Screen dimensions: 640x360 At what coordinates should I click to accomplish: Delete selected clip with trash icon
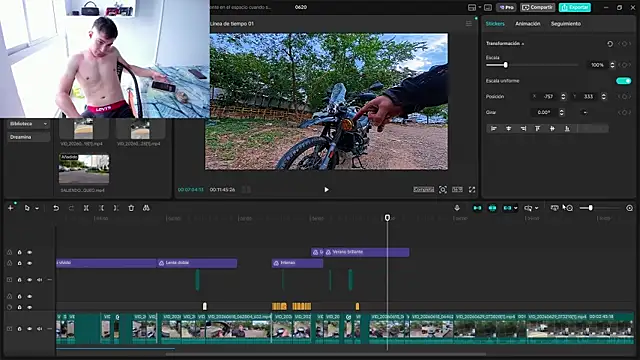pyautogui.click(x=131, y=208)
